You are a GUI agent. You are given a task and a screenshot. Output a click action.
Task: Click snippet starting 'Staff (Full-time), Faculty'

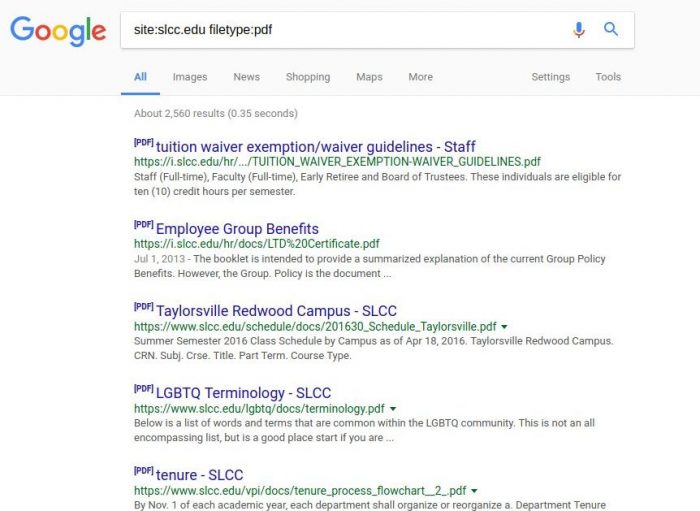[x=377, y=184]
